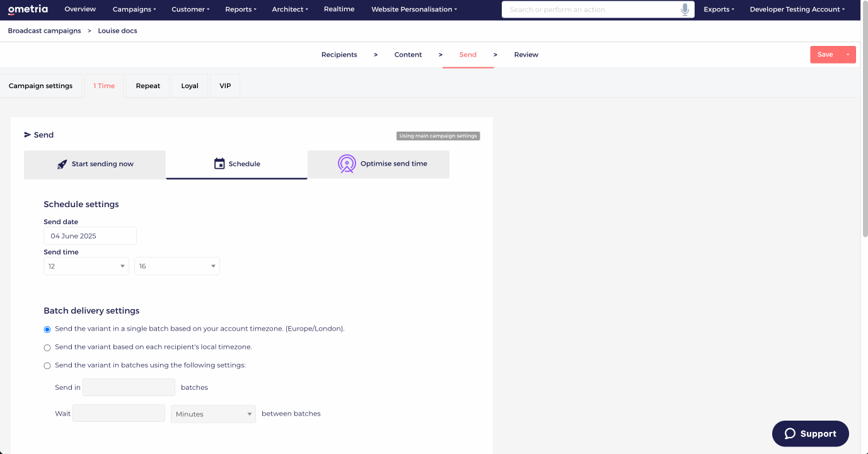Open the Exports menu
Screen dimensions: 868x454
coord(719,9)
